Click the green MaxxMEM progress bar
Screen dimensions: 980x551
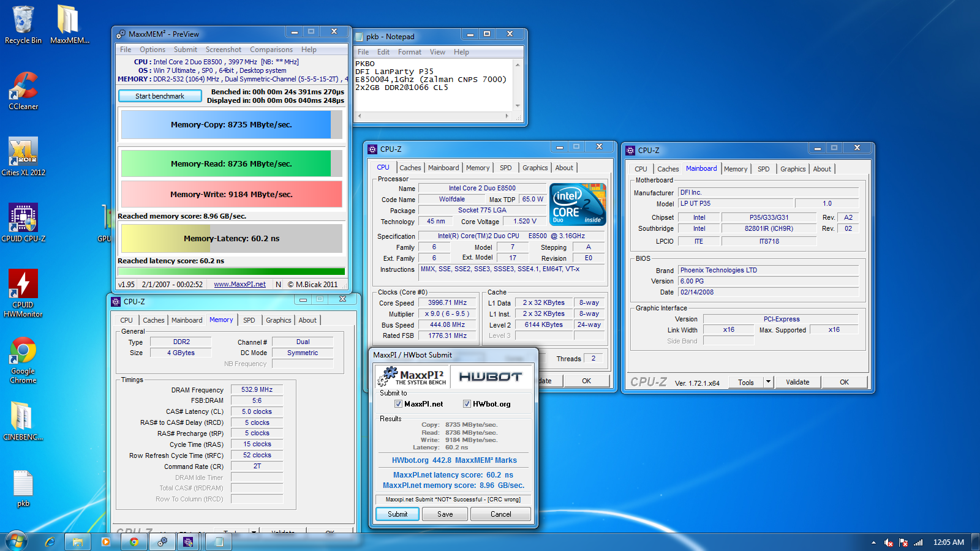tap(232, 271)
